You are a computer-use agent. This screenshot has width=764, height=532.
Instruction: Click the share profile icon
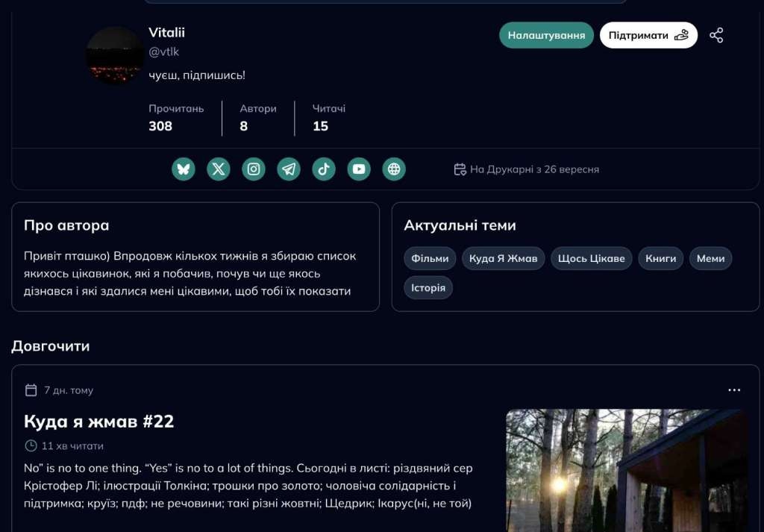(x=716, y=35)
